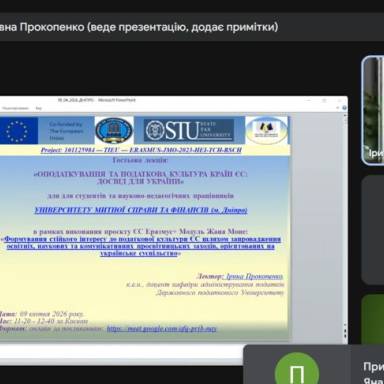Select the green participant tile in the sidebar
Viewport: 384px width, 384px height.
pyautogui.click(x=373, y=319)
